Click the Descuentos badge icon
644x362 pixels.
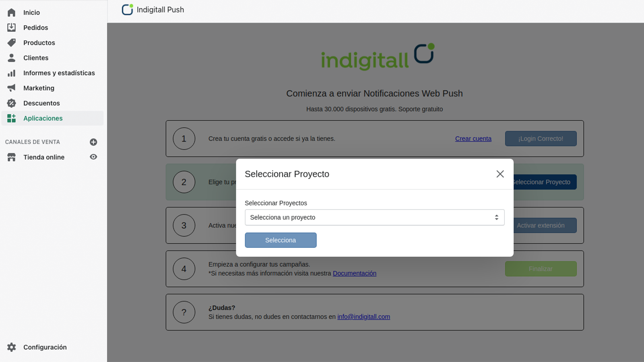click(11, 103)
